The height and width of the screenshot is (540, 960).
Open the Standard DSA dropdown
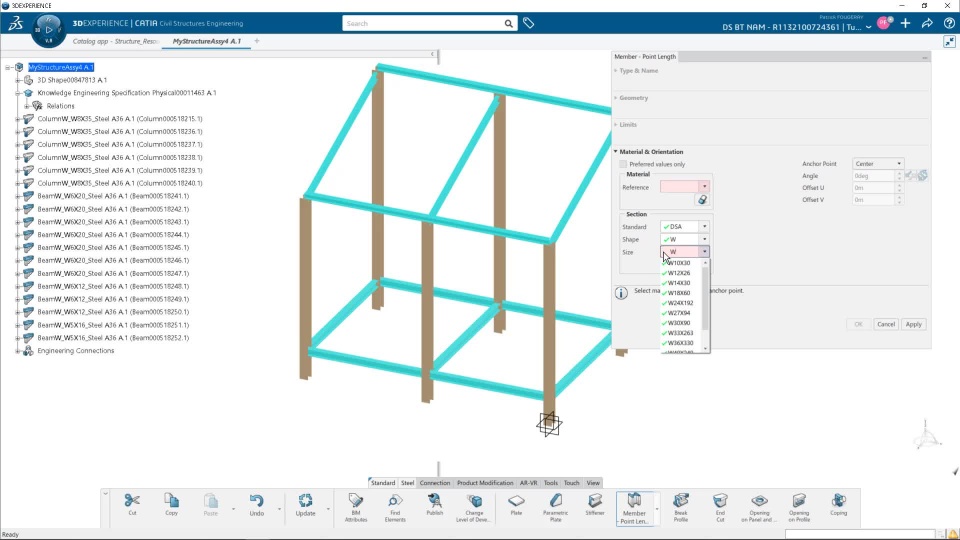[705, 227]
